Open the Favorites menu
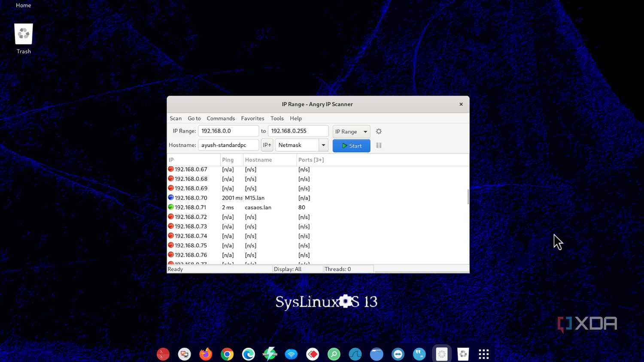644x362 pixels. [x=252, y=118]
